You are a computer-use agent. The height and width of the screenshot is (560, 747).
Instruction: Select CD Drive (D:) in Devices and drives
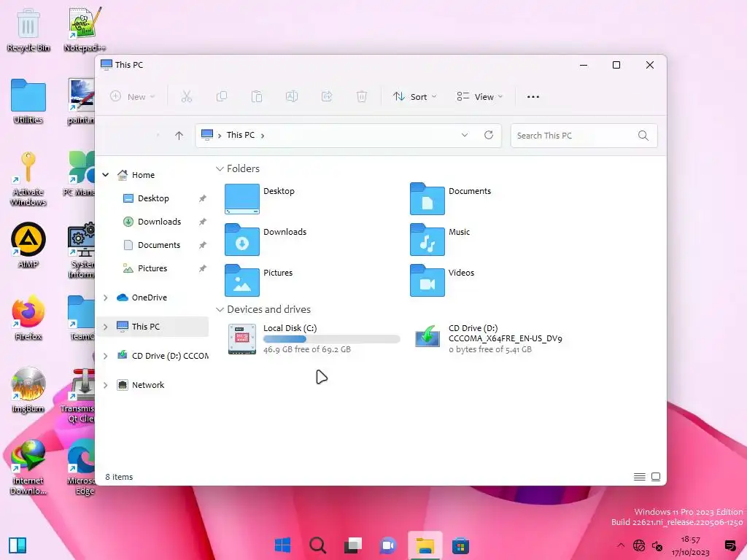488,338
